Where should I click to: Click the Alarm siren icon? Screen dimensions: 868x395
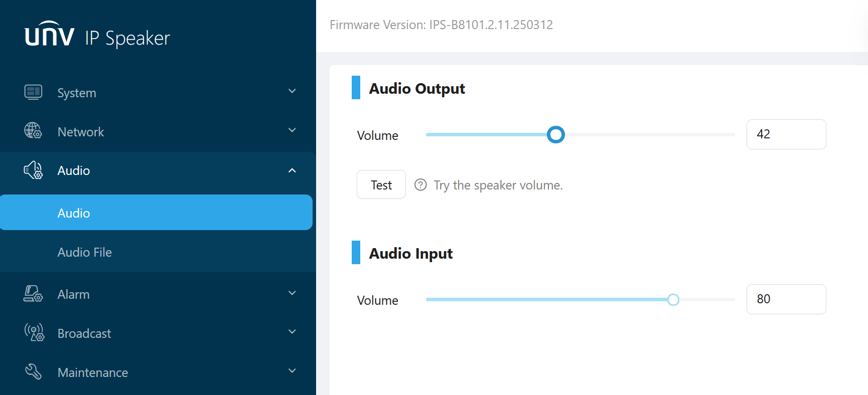click(33, 294)
